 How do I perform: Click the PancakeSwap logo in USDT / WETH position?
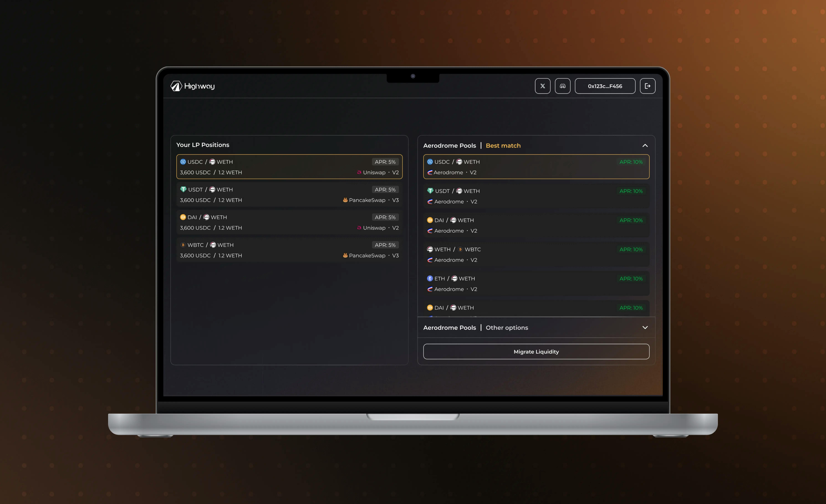[x=345, y=200]
